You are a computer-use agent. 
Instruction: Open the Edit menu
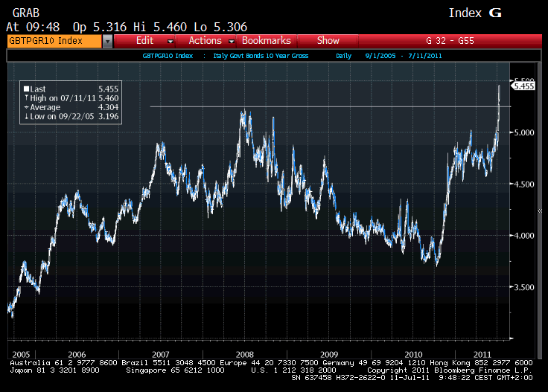144,41
